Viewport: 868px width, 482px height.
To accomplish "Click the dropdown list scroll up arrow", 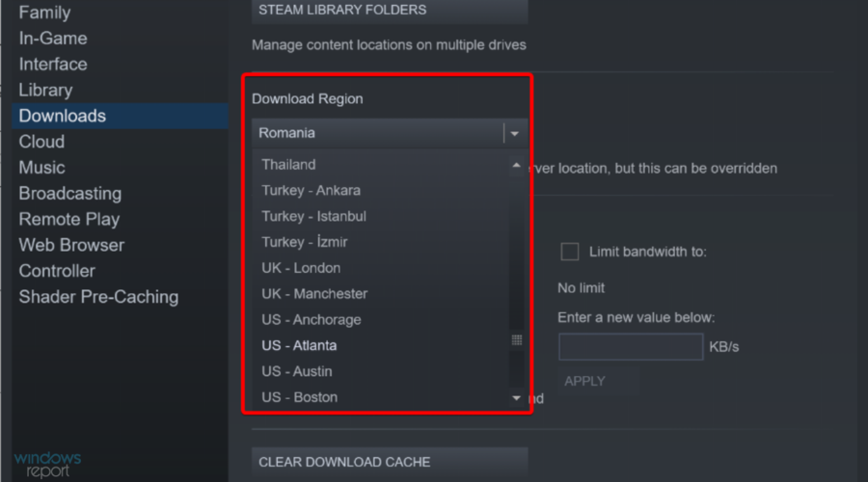I will click(x=516, y=165).
